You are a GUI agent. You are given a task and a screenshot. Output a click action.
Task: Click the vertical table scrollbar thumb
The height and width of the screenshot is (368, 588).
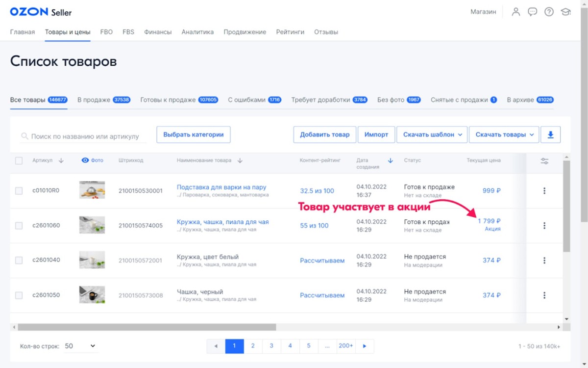(x=567, y=206)
